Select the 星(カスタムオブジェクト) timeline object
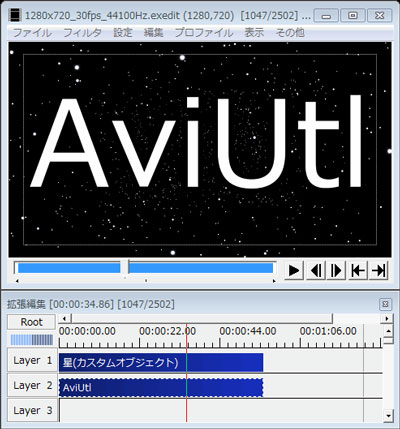Screen dimensions: 400x429 pyautogui.click(x=161, y=363)
